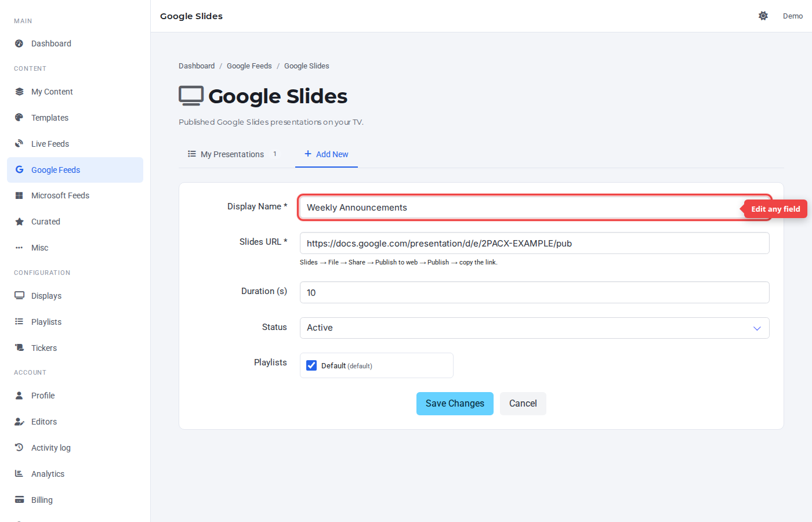Follow the Dashboard breadcrumb link
The image size is (812, 522).
[197, 66]
